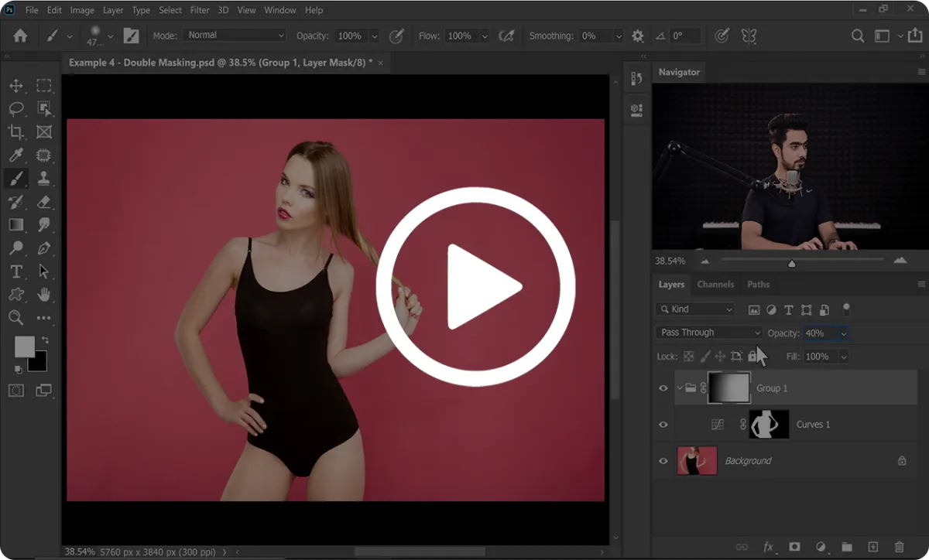The height and width of the screenshot is (560, 929).
Task: Switch to the Channels tab
Action: pos(715,285)
